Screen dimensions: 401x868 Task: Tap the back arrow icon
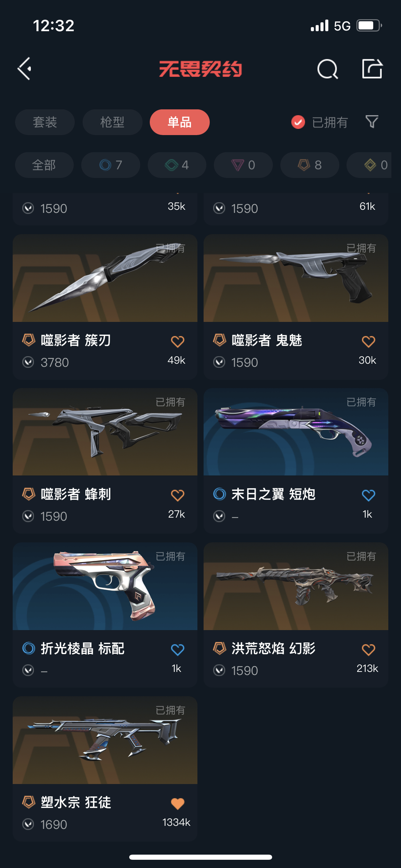pos(25,69)
